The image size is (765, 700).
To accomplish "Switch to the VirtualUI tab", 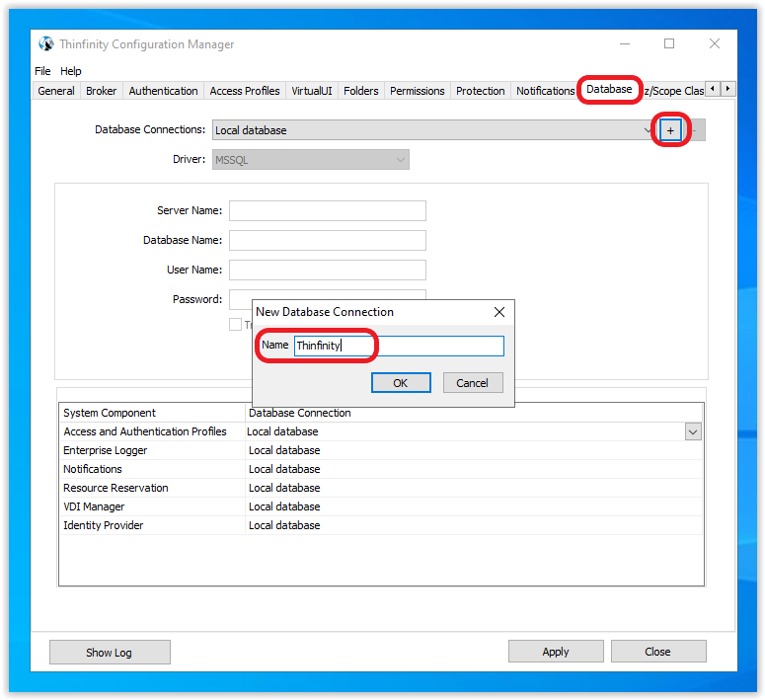I will click(x=311, y=91).
